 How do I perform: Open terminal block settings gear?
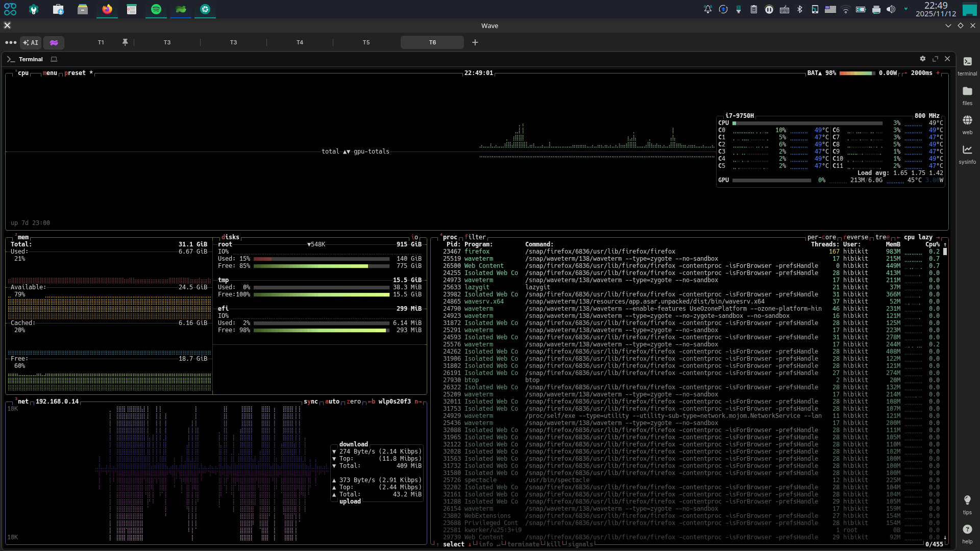[x=922, y=59]
